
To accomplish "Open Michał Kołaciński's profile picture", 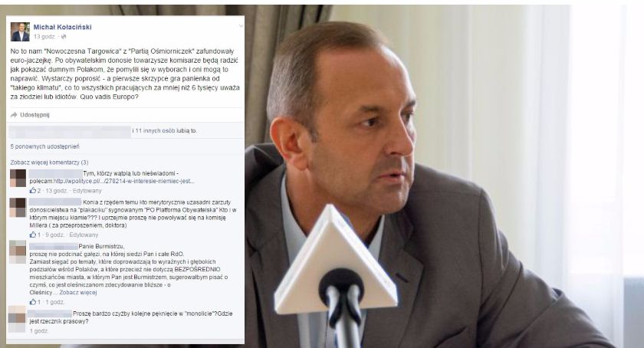I will tap(20, 32).
